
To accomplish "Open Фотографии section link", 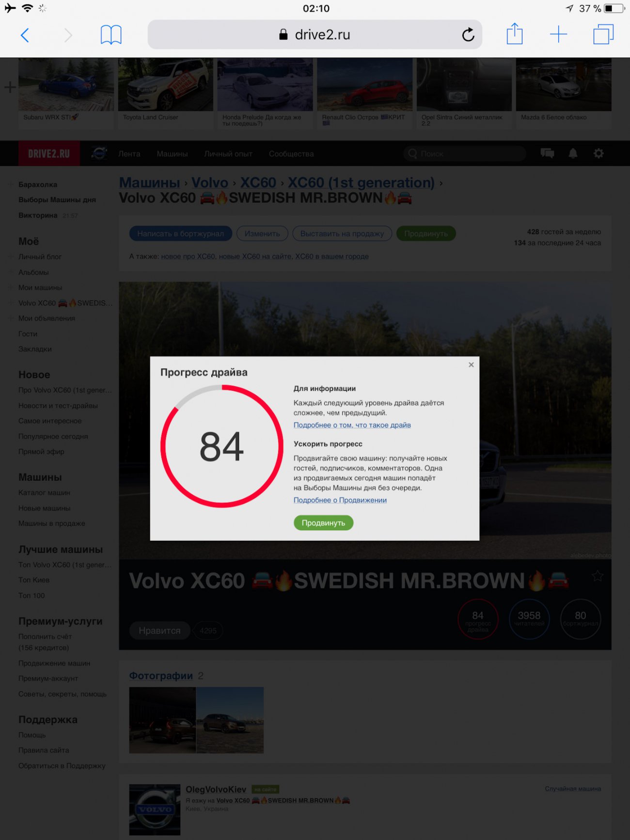I will point(161,676).
